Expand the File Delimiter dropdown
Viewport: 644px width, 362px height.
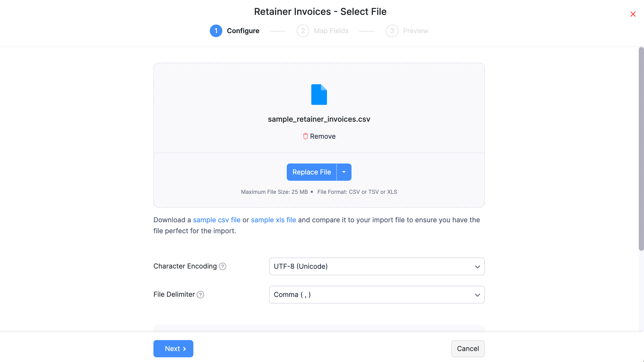pos(477,294)
